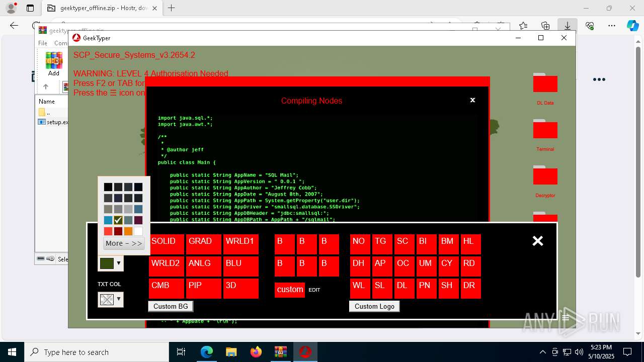Viewport: 644px width, 362px height.
Task: Go up one folder in WinRAR
Action: (x=46, y=86)
